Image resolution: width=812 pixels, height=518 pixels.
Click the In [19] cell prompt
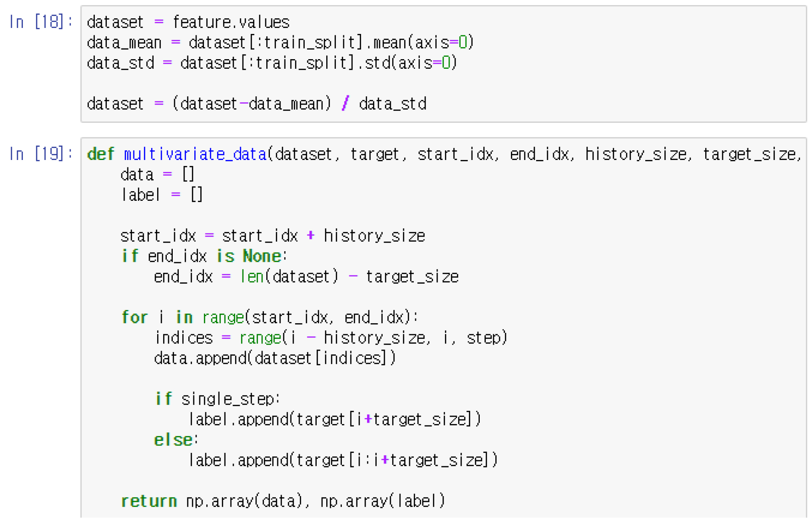[40, 154]
